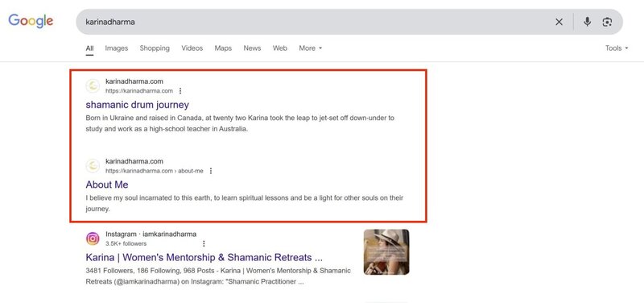Start voice search with the microphone icon

588,22
